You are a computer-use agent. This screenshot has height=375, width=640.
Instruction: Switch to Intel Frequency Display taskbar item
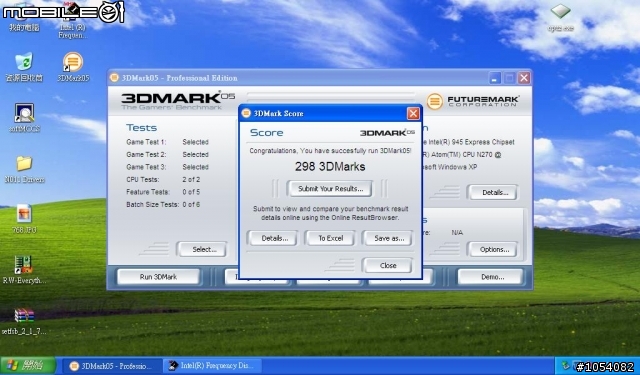point(211,366)
